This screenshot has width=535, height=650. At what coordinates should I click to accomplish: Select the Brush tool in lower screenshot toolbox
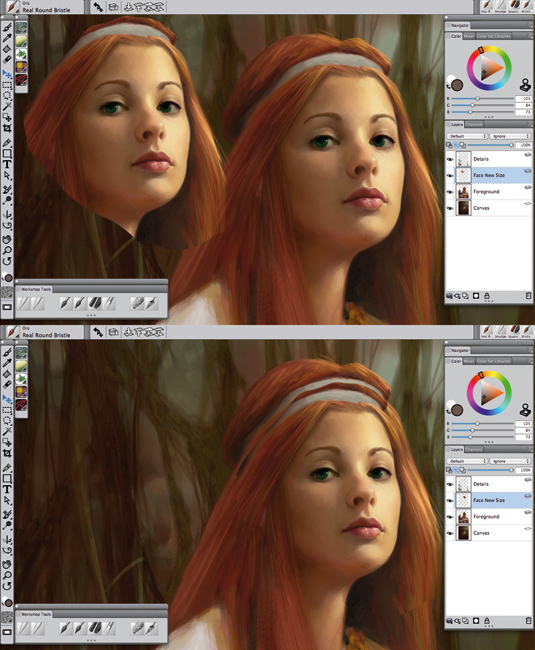tap(7, 352)
